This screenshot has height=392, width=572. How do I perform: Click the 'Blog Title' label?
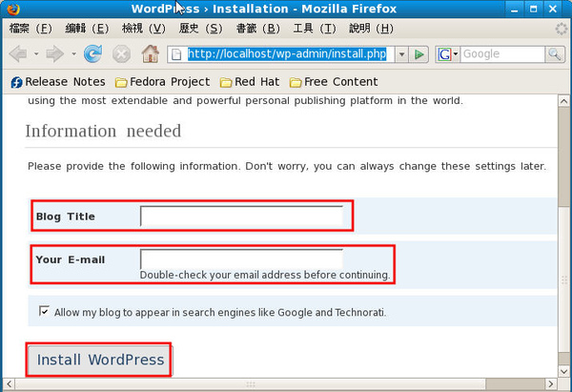tap(65, 217)
